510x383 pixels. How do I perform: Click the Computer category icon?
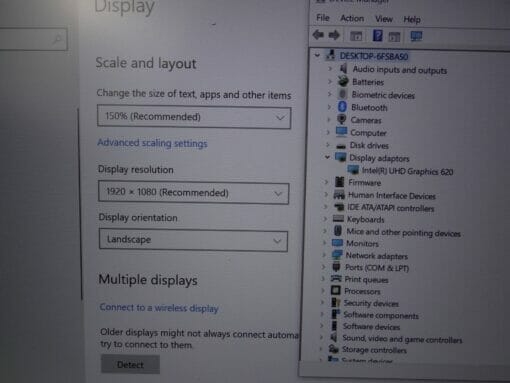click(x=341, y=132)
